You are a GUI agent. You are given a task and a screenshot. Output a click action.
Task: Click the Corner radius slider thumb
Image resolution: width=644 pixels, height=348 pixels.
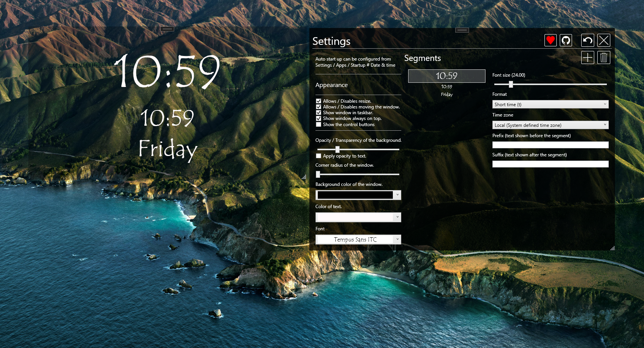tap(318, 174)
